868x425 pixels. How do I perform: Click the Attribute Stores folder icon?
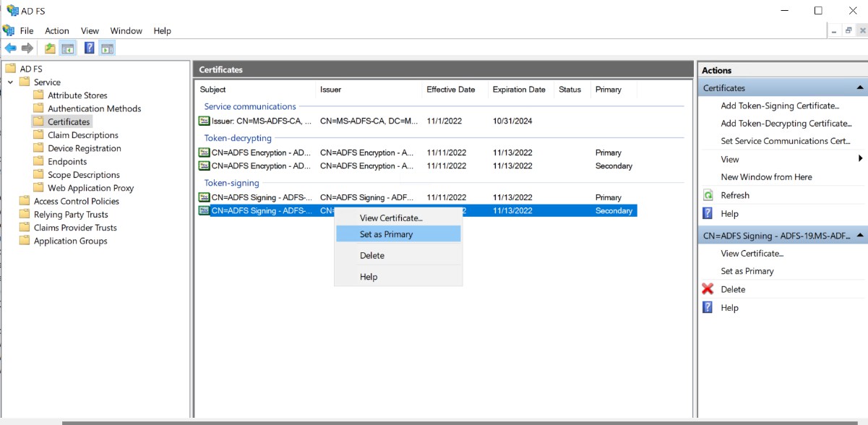38,95
